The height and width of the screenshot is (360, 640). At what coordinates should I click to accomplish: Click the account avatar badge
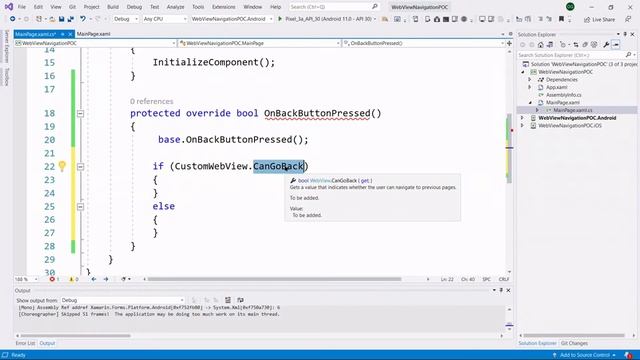click(x=570, y=7)
